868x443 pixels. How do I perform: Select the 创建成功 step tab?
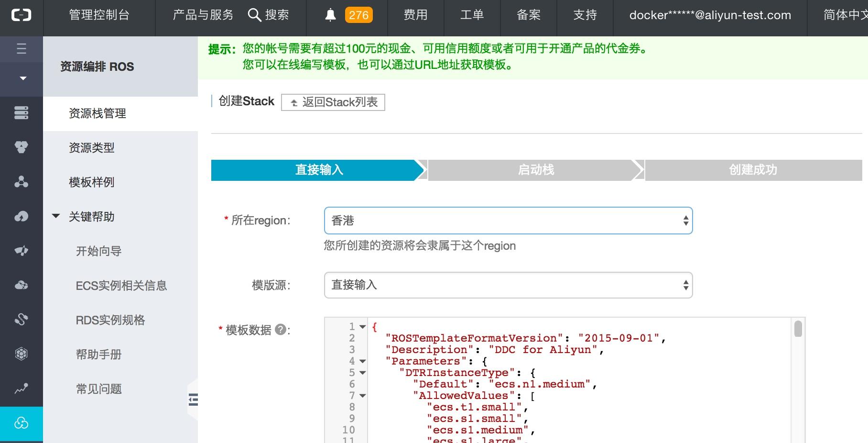tap(753, 170)
